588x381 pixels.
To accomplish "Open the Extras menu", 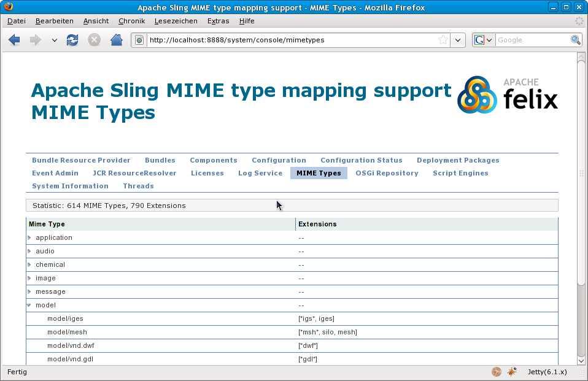I will point(219,21).
